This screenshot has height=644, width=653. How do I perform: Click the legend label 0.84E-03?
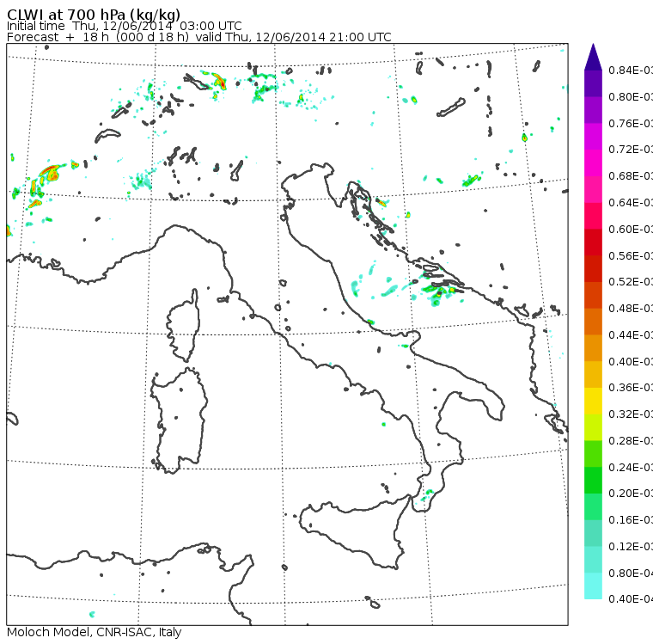point(631,70)
